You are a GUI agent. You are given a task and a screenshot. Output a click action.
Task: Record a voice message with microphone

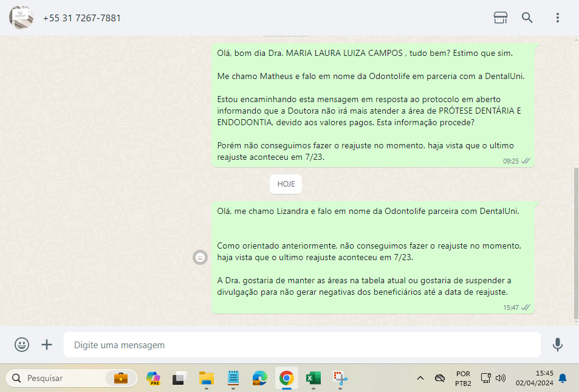pyautogui.click(x=558, y=345)
